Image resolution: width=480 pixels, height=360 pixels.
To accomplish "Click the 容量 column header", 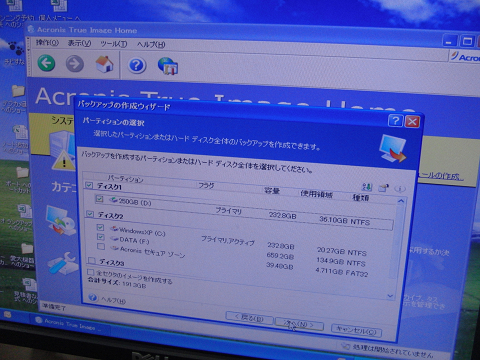I will pos(272,191).
